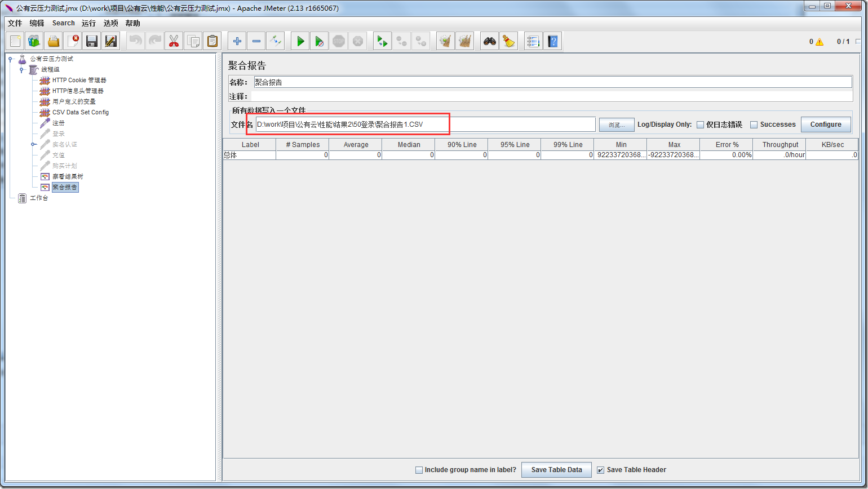
Task: Click the Remote start all icon
Action: (383, 41)
